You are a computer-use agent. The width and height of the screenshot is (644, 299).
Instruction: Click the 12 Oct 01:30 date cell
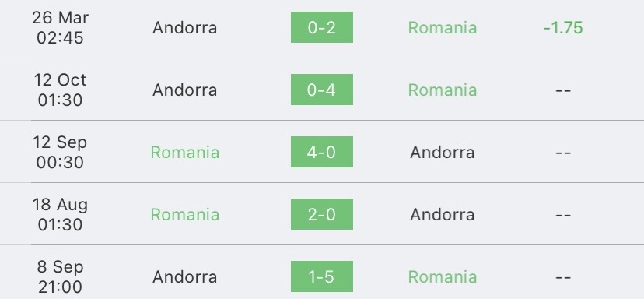pyautogui.click(x=60, y=90)
